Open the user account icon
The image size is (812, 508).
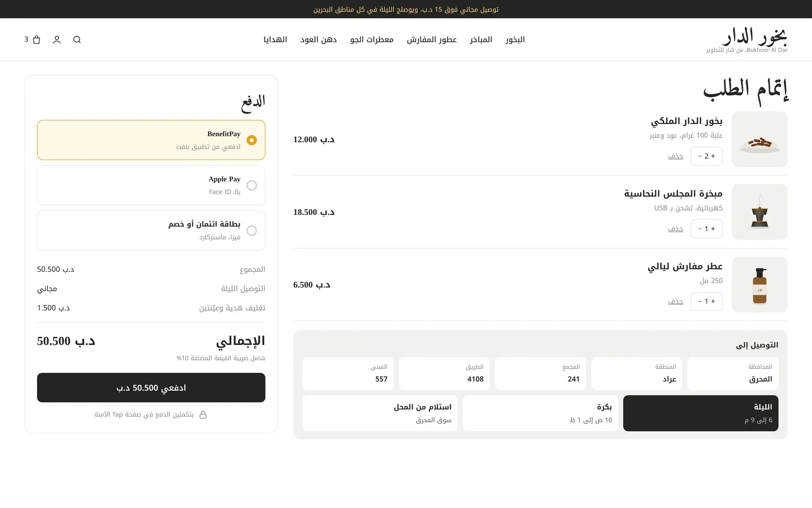[x=57, y=40]
